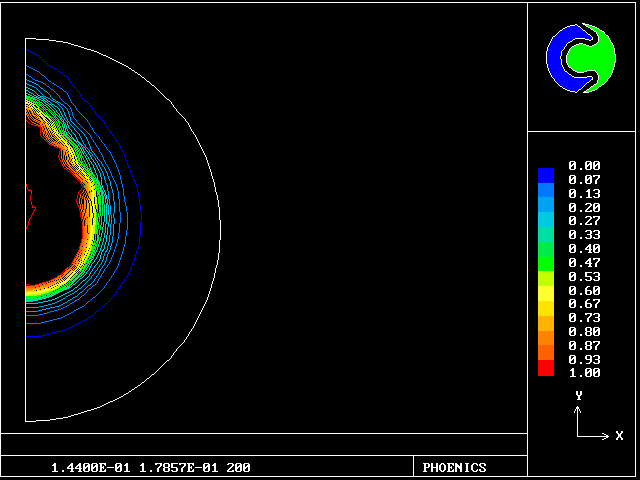This screenshot has width=640, height=480.
Task: Click the 0.93 legend value label
Action: [x=583, y=359]
